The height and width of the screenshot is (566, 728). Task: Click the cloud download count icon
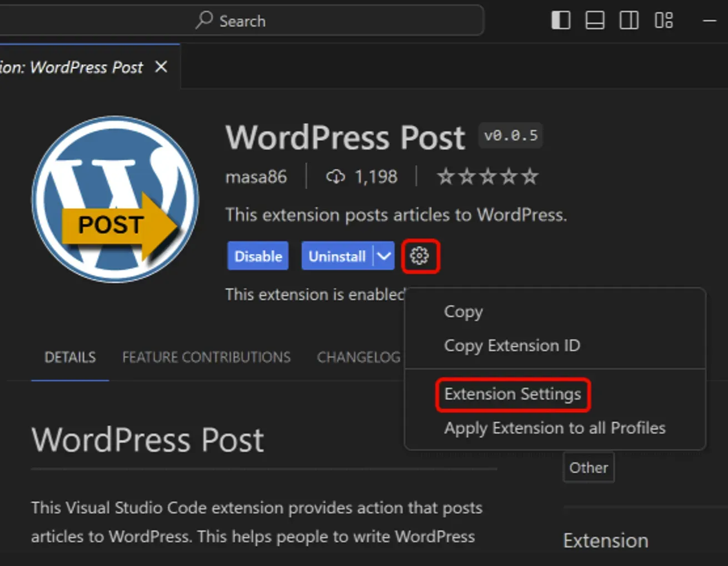tap(335, 176)
